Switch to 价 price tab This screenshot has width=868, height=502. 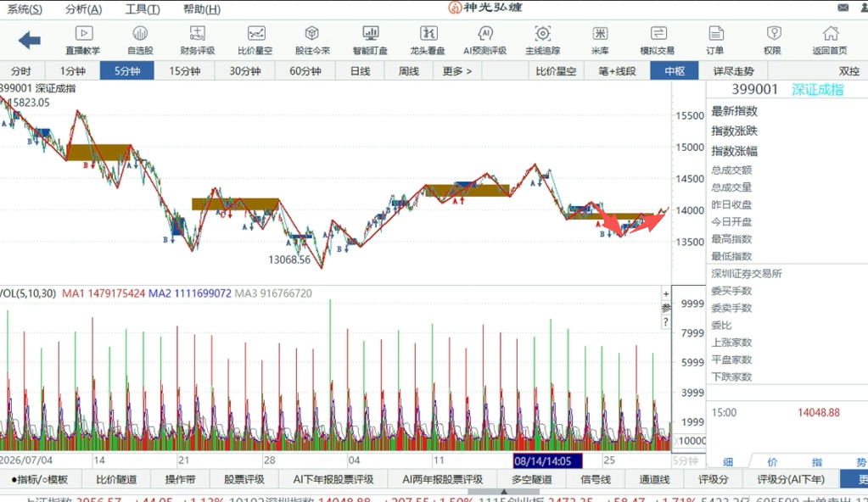coord(772,461)
